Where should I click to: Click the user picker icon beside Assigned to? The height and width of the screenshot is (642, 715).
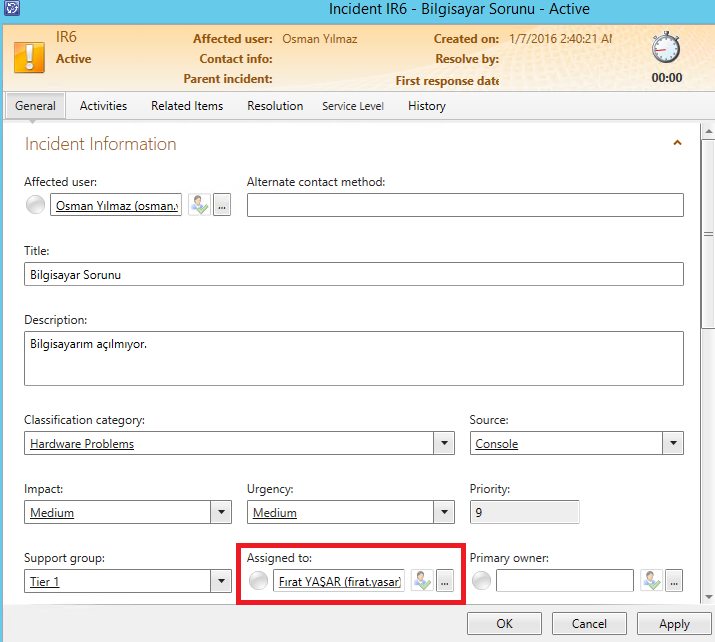422,580
